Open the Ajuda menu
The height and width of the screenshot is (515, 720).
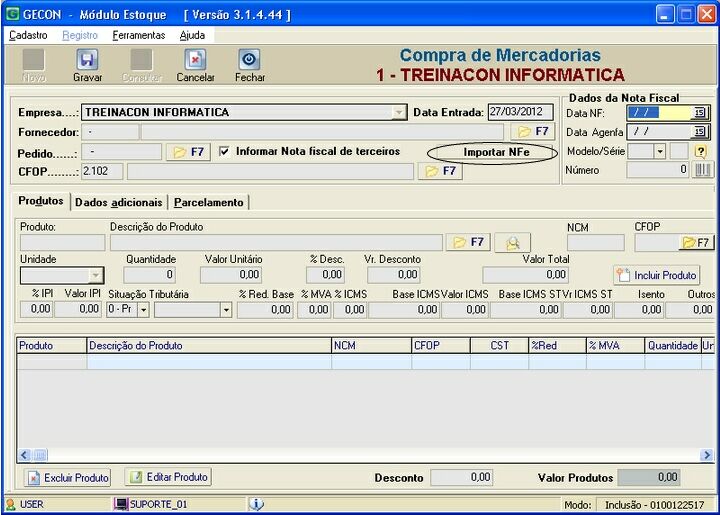tap(192, 35)
